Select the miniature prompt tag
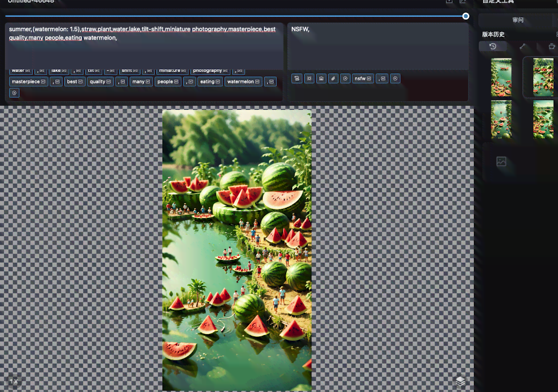Image resolution: width=558 pixels, height=392 pixels. (x=173, y=70)
